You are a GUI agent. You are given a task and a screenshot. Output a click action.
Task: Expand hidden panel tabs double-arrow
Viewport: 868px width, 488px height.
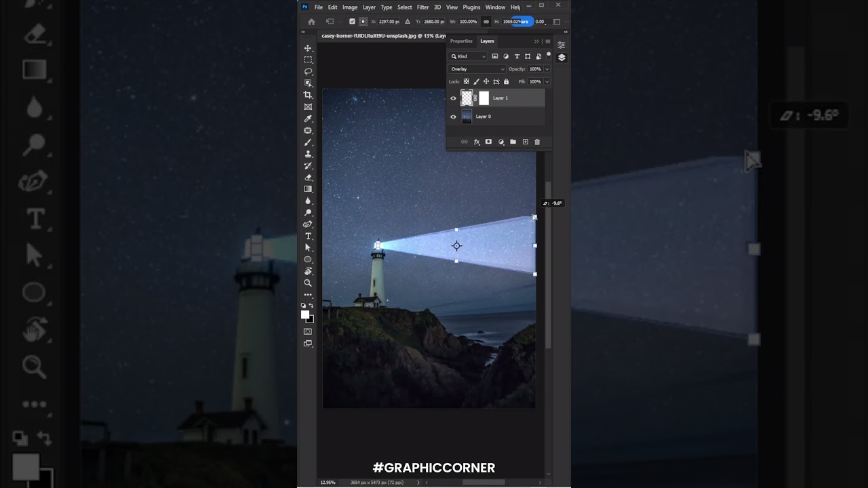pyautogui.click(x=536, y=41)
